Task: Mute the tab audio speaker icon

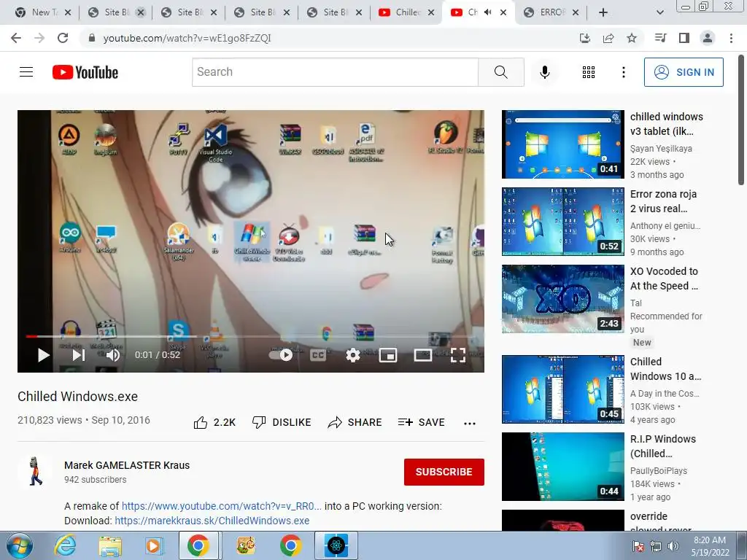Action: pyautogui.click(x=487, y=12)
